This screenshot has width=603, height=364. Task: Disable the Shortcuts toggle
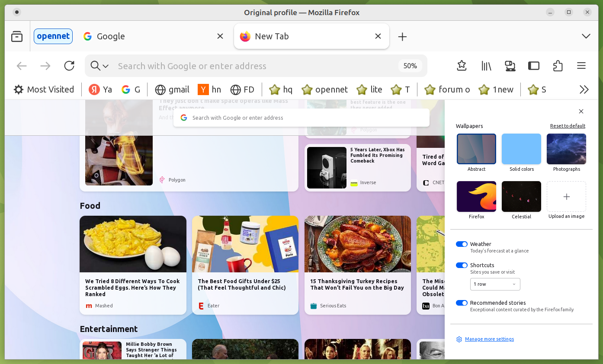tap(462, 265)
